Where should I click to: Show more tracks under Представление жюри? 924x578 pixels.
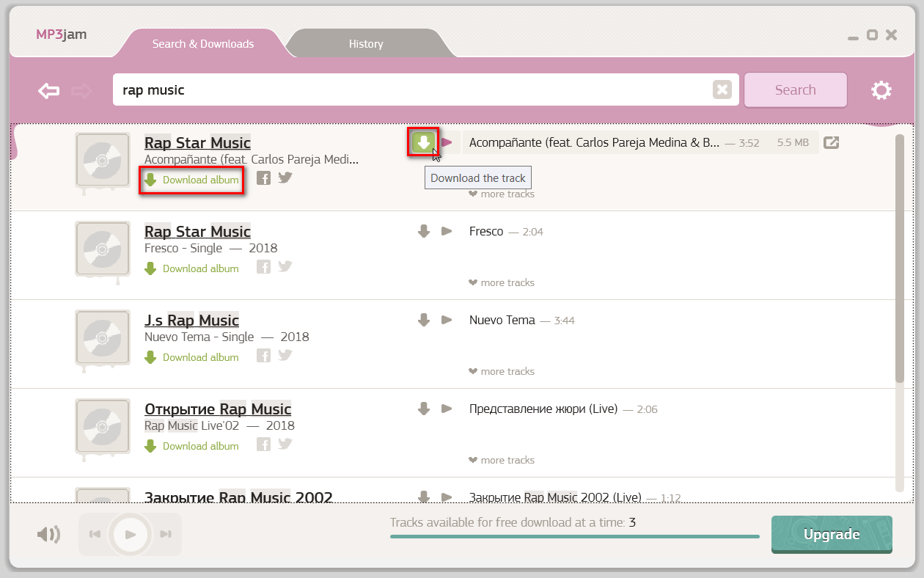[x=502, y=461]
